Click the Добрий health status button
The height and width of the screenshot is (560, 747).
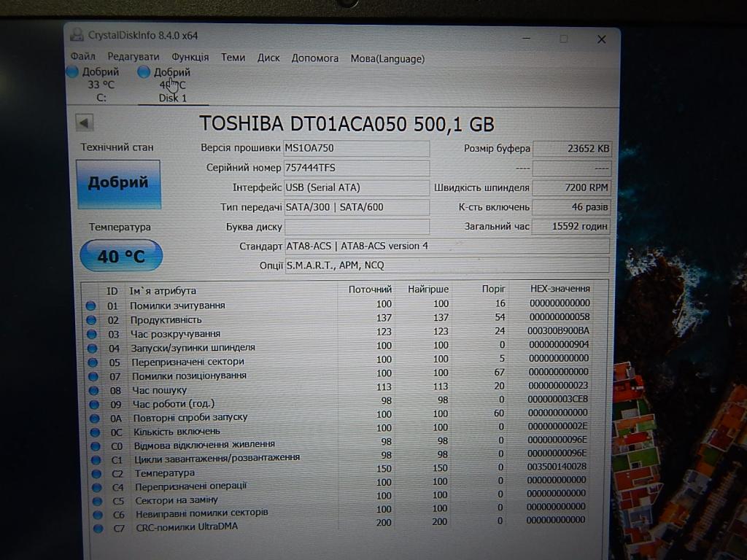coord(118,184)
